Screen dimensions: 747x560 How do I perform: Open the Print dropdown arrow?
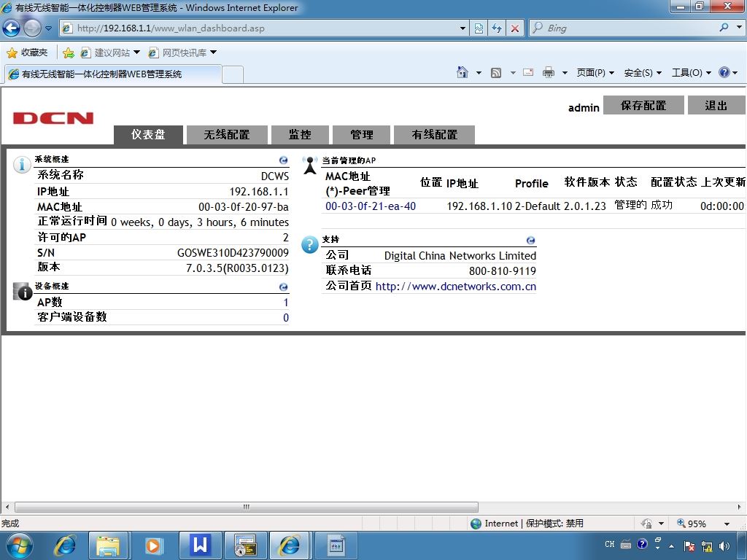point(565,73)
